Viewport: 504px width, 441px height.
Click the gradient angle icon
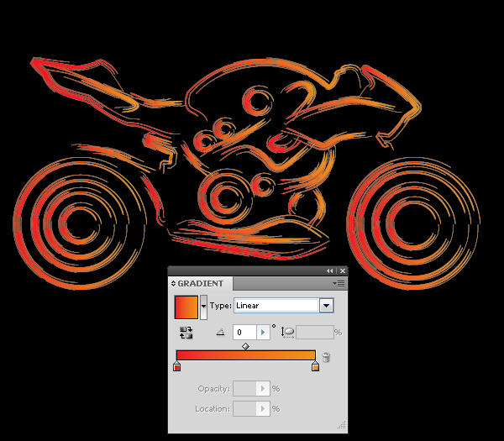[x=220, y=333]
